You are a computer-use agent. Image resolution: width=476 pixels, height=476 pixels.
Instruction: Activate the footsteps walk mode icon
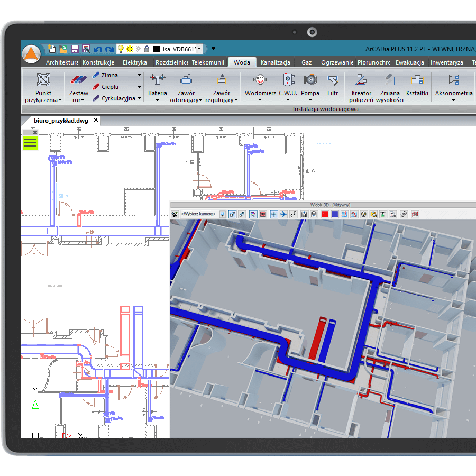pyautogui.click(x=293, y=214)
